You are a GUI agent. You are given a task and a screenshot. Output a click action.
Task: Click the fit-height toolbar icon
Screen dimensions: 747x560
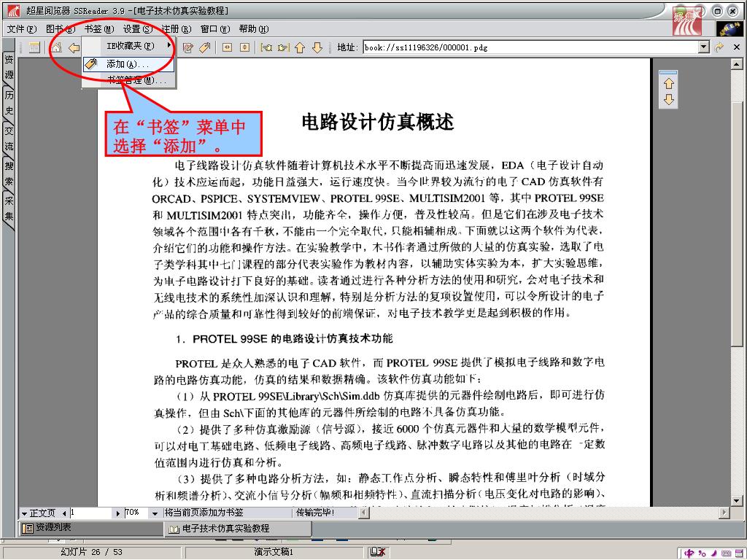(244, 47)
